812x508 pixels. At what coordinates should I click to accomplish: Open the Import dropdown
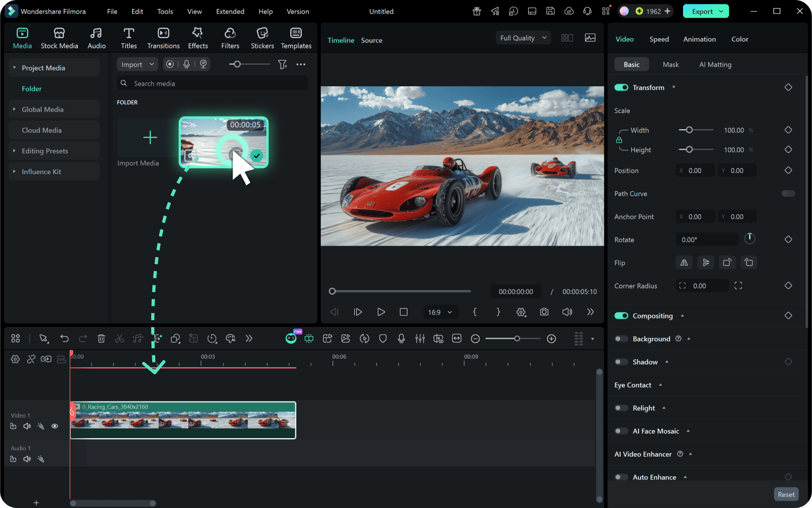pyautogui.click(x=137, y=65)
